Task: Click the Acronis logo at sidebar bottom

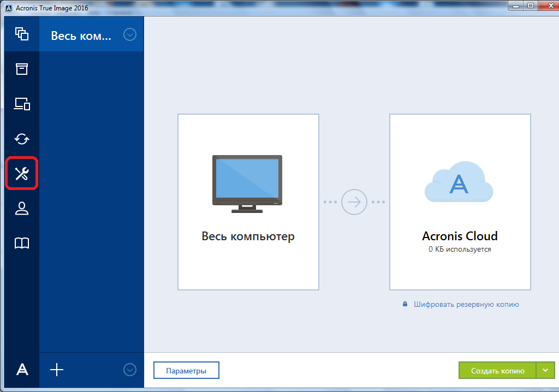Action: [x=22, y=370]
